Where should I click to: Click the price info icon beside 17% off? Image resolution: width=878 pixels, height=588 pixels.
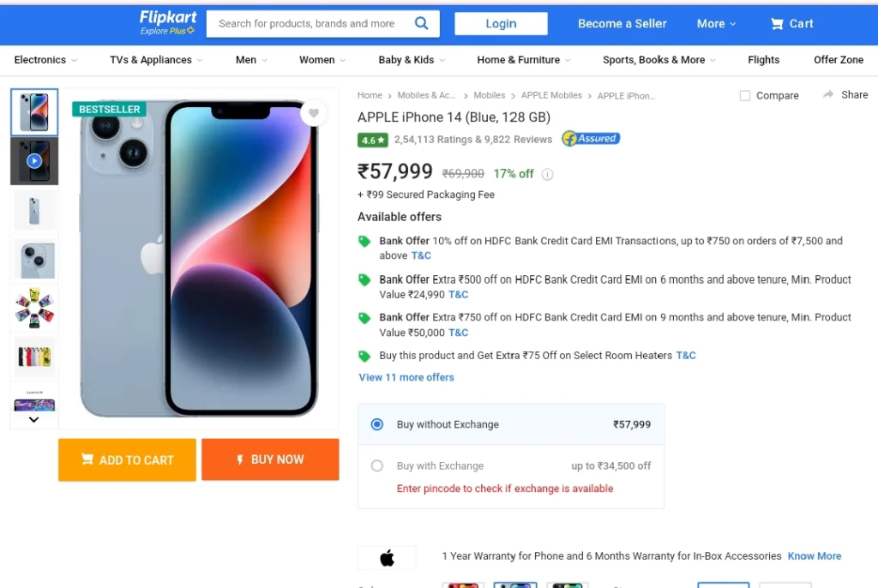click(548, 174)
